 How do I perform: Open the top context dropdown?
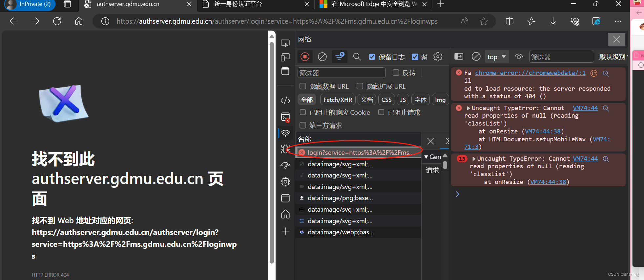click(497, 57)
